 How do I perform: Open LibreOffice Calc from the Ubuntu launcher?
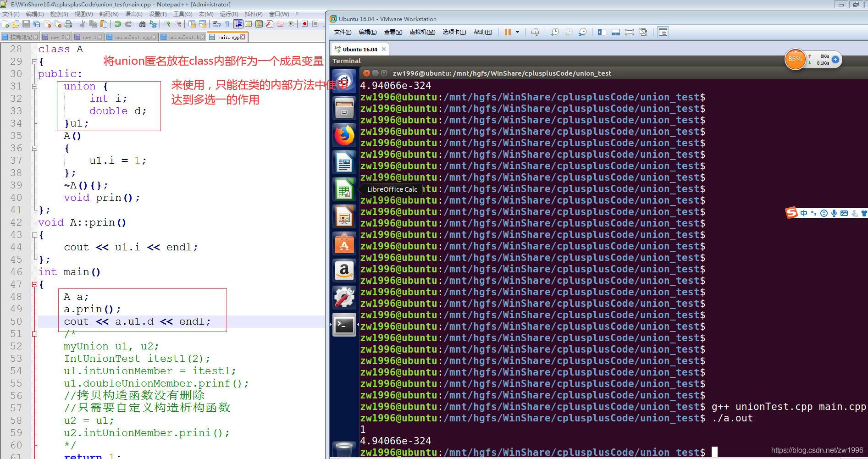[344, 189]
